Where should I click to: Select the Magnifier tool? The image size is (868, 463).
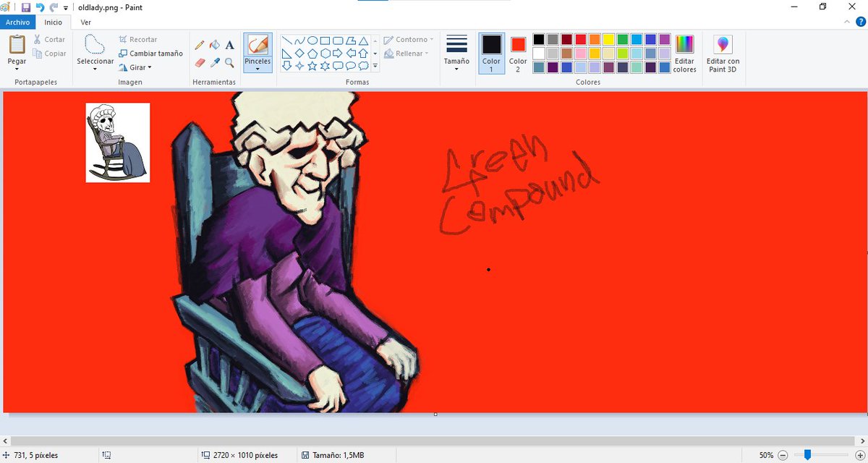pyautogui.click(x=230, y=61)
